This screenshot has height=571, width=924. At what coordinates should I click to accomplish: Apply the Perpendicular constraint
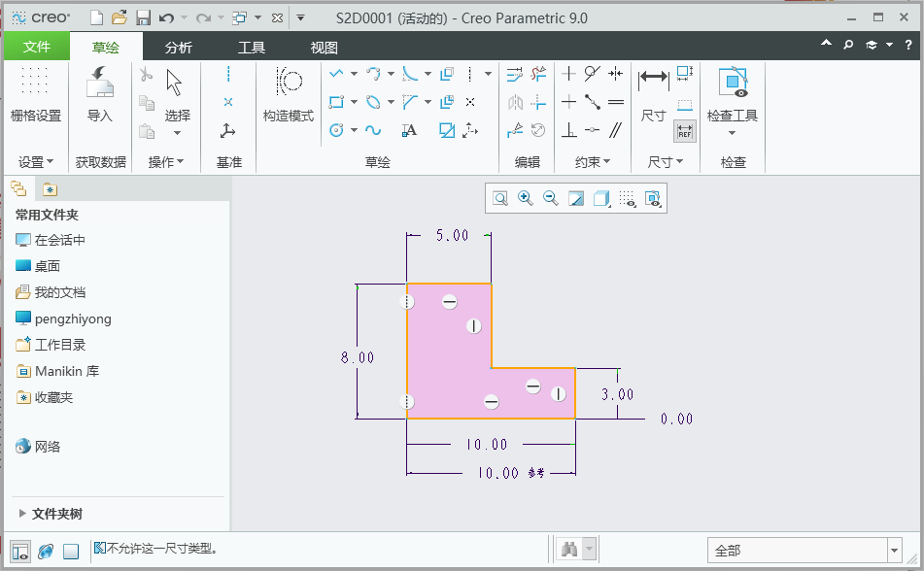(x=568, y=130)
